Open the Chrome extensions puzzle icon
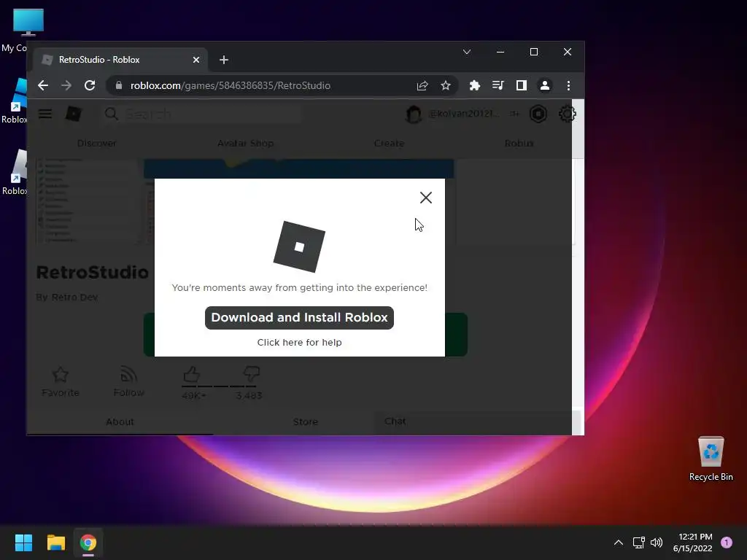The image size is (747, 560). [x=474, y=85]
